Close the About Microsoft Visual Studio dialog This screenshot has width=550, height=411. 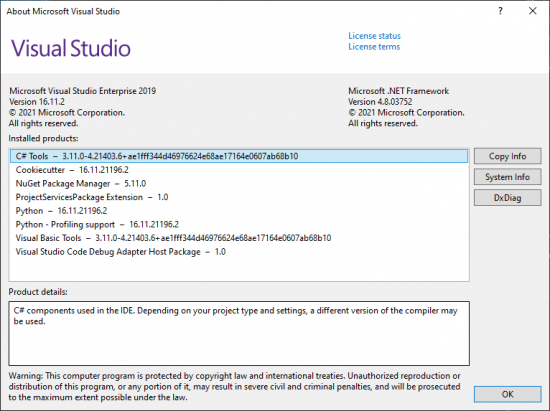pos(532,11)
